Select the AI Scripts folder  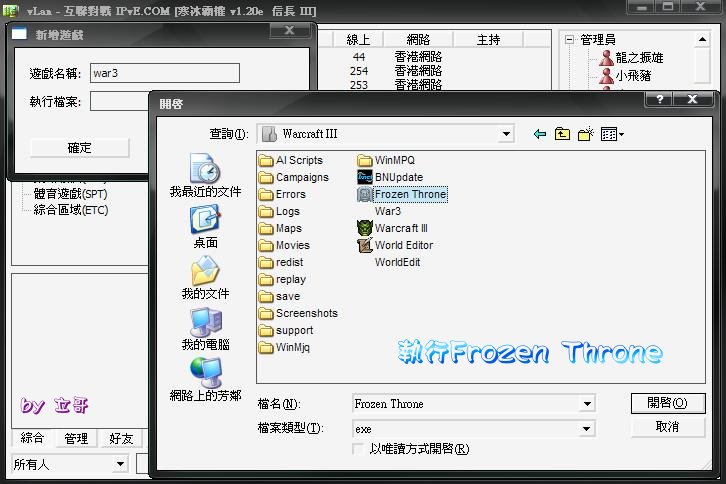point(291,160)
